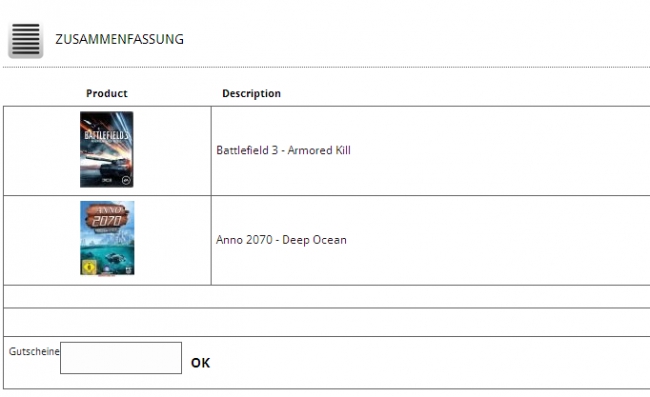
Task: Click the yellow USK rating badge on Anno cover
Action: point(89,267)
